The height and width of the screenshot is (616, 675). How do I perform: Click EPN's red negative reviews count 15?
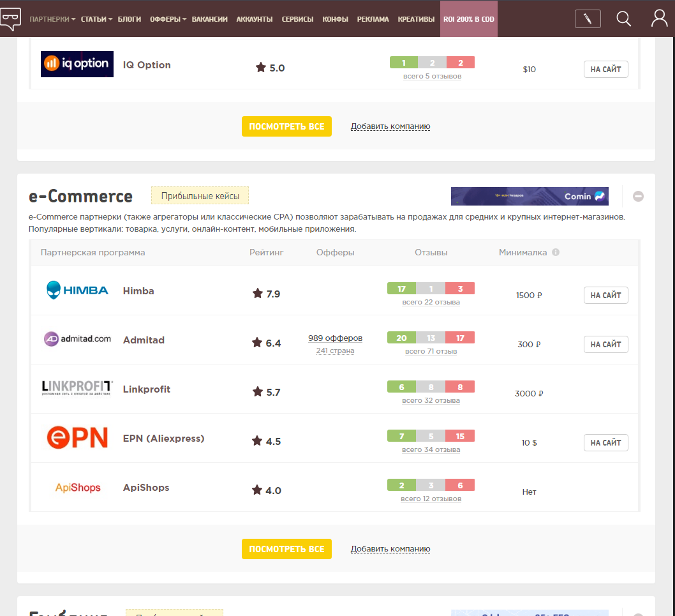(460, 436)
